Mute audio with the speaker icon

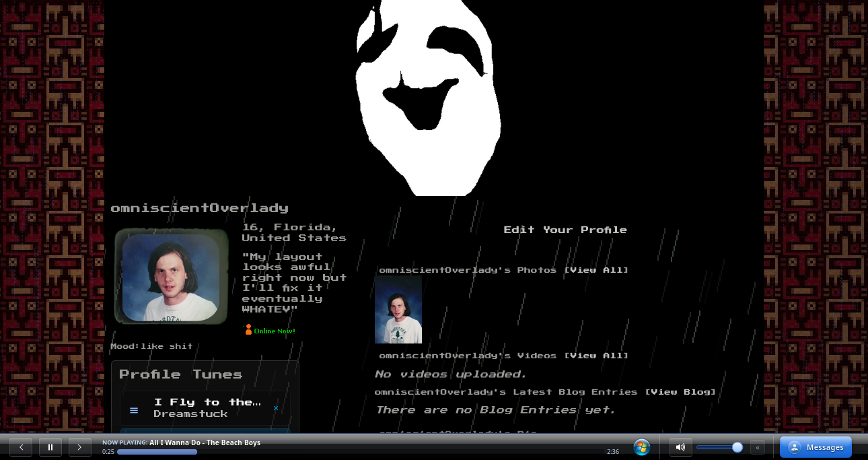tap(680, 447)
